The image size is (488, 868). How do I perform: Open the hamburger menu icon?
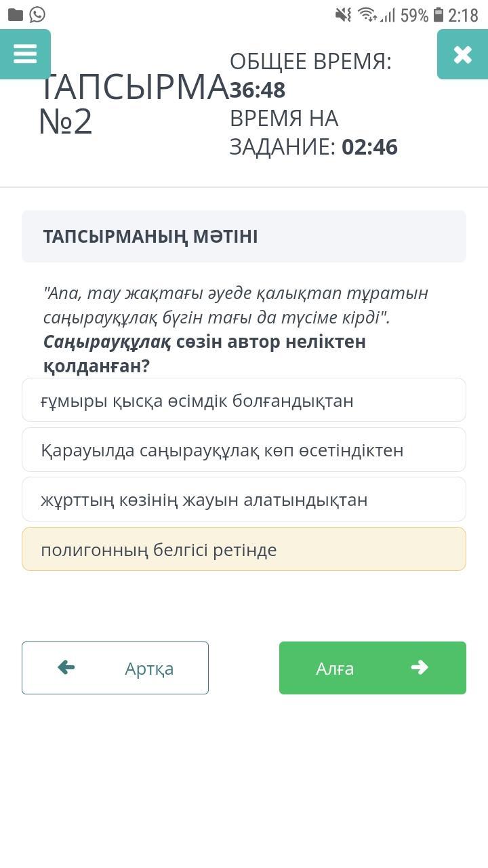pyautogui.click(x=25, y=54)
